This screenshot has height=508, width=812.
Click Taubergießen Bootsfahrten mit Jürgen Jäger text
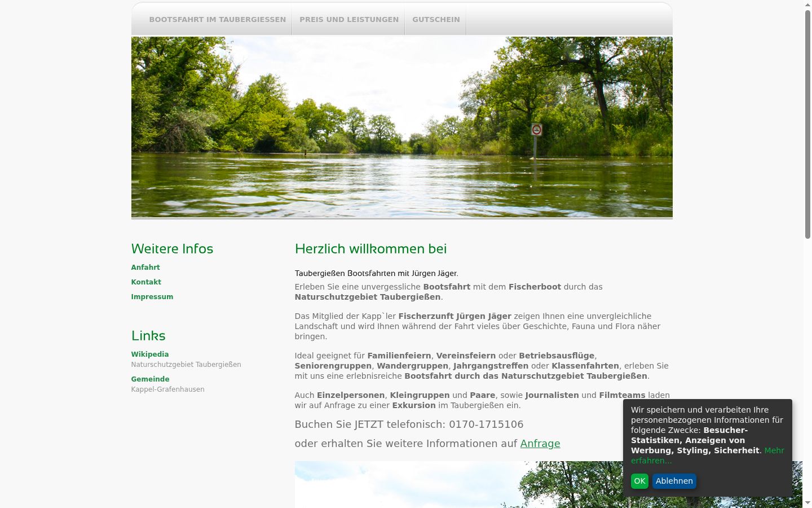[376, 274]
